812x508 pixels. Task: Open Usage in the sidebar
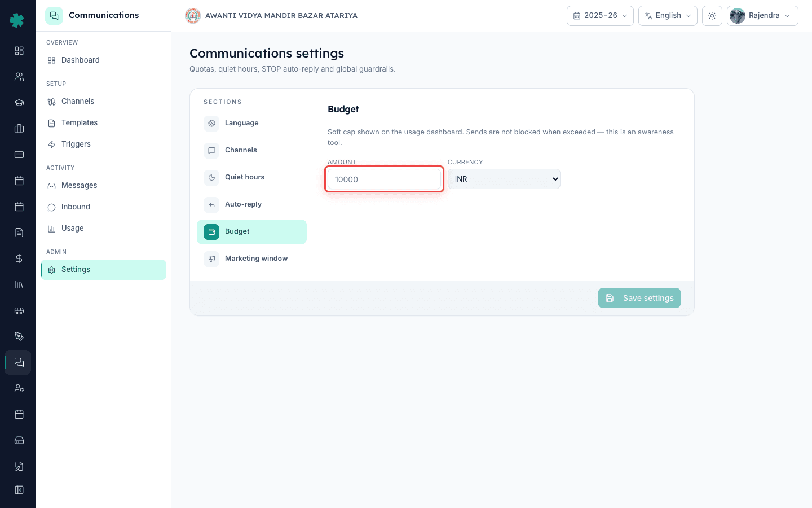pyautogui.click(x=104, y=229)
